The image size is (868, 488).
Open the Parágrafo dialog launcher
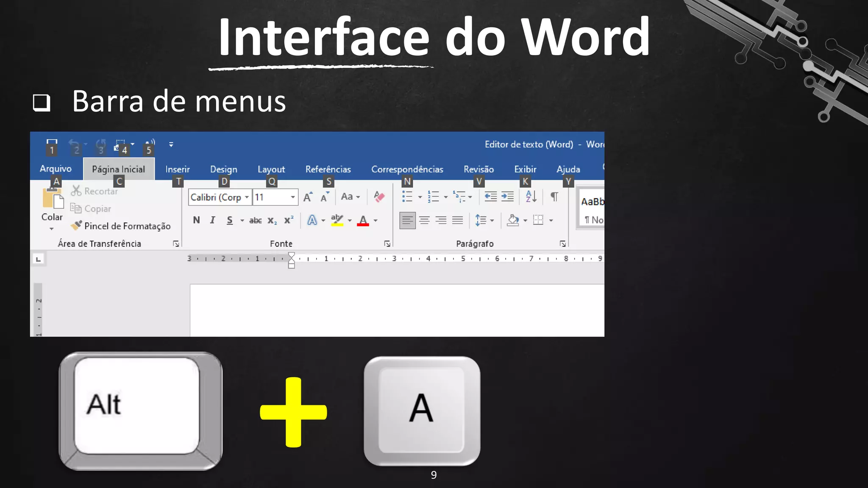(562, 244)
